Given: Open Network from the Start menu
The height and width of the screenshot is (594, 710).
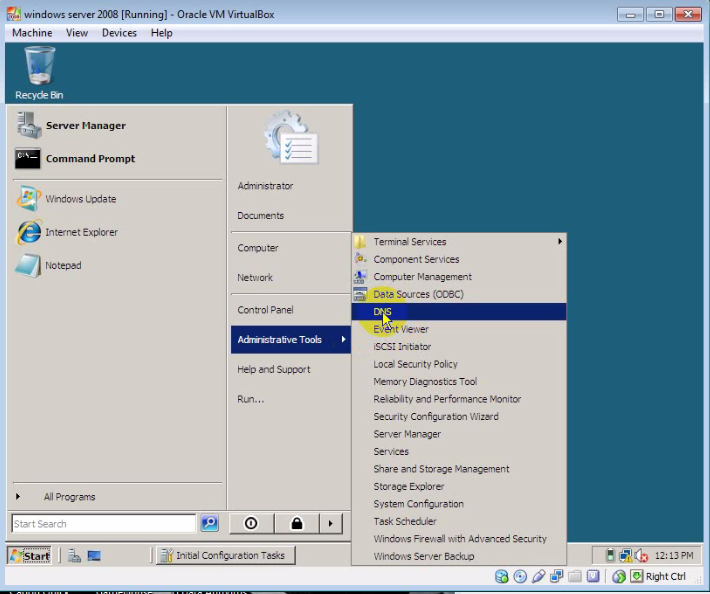Looking at the screenshot, I should tap(255, 278).
